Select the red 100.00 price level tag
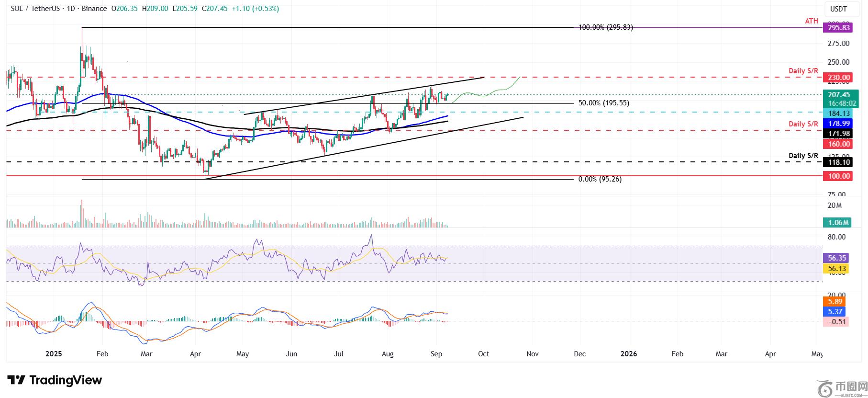 tap(839, 176)
